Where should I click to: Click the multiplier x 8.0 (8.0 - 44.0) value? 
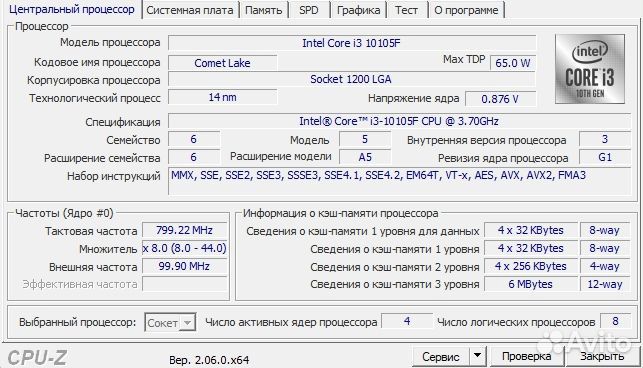point(184,248)
